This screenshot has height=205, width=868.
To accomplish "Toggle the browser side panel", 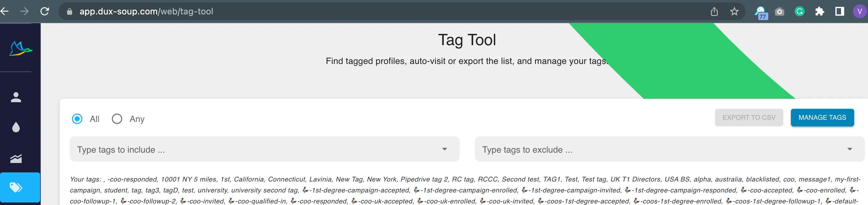I will click(839, 12).
